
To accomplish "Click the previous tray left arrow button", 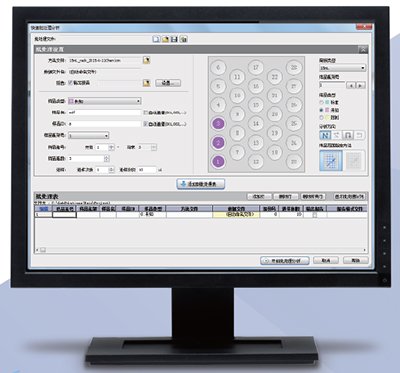I will coord(351,85).
